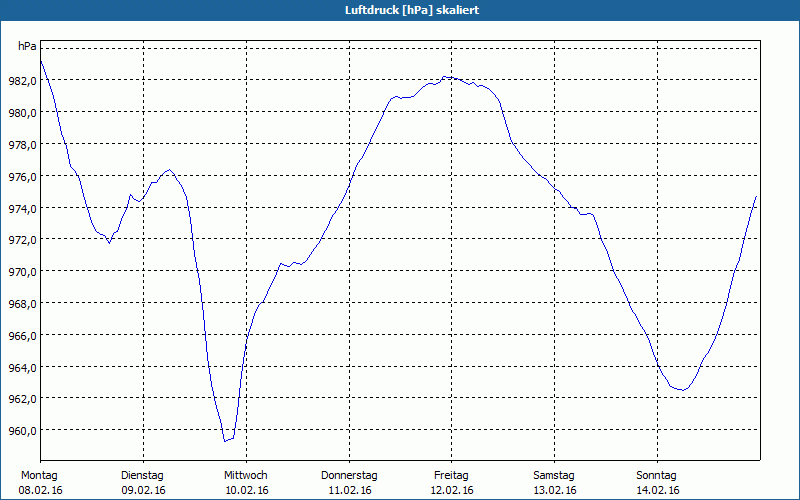Click the date label 10.02.16
The width and height of the screenshot is (800, 500).
(247, 490)
